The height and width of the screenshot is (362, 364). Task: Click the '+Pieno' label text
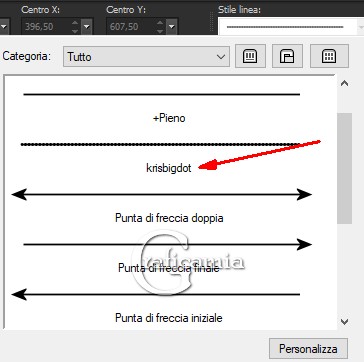click(x=169, y=118)
